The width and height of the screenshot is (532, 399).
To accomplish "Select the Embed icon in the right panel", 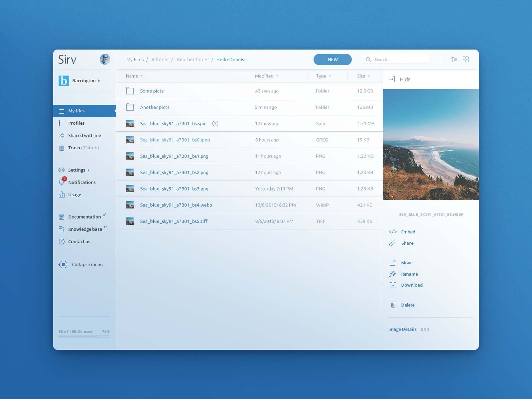I will [x=393, y=232].
